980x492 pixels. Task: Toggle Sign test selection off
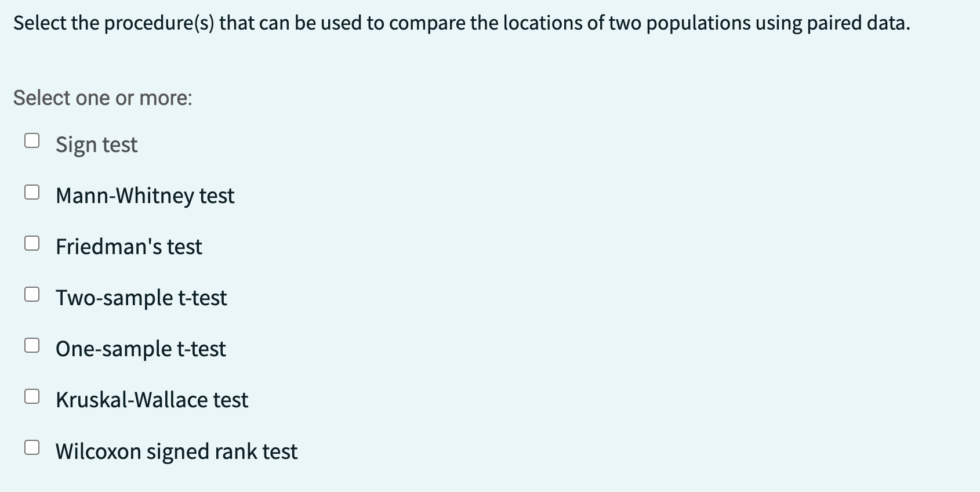tap(32, 139)
